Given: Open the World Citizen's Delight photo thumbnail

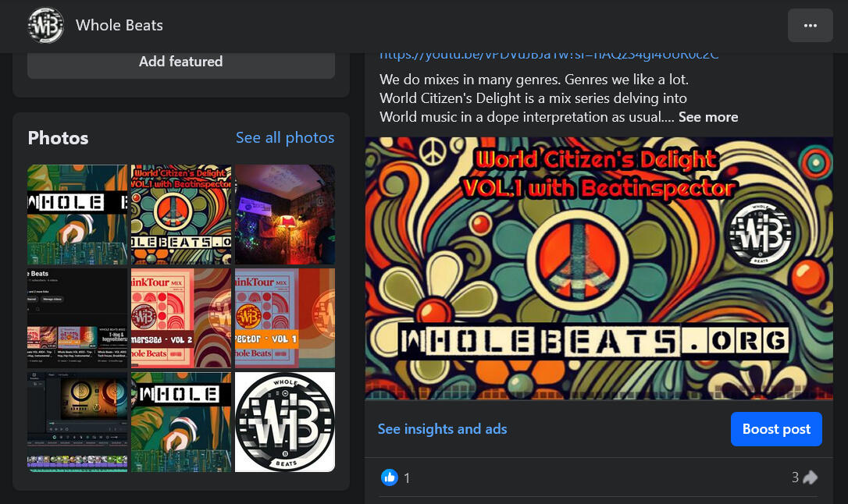Looking at the screenshot, I should (181, 215).
